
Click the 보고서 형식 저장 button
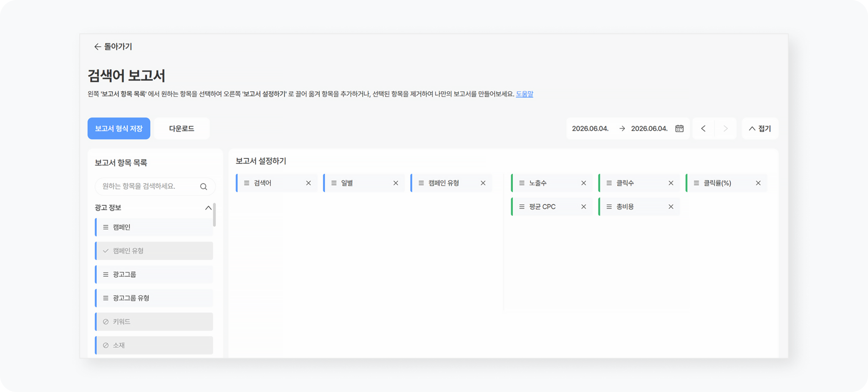[119, 128]
